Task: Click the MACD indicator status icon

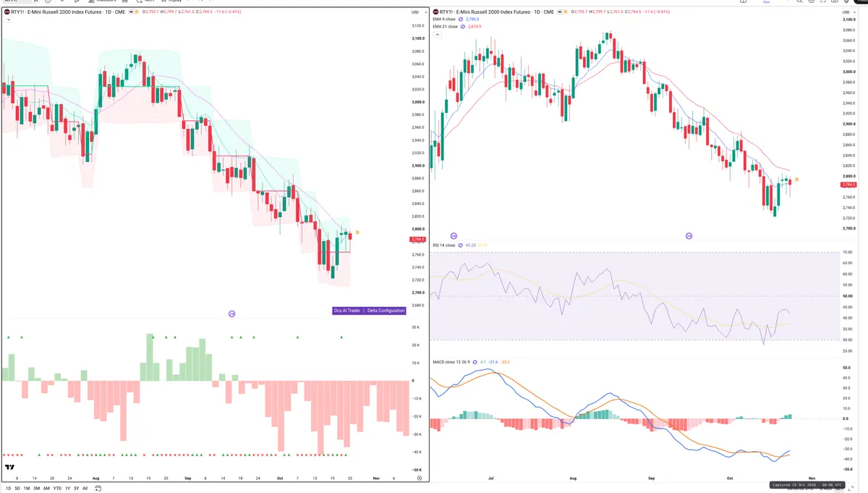Action: click(474, 361)
